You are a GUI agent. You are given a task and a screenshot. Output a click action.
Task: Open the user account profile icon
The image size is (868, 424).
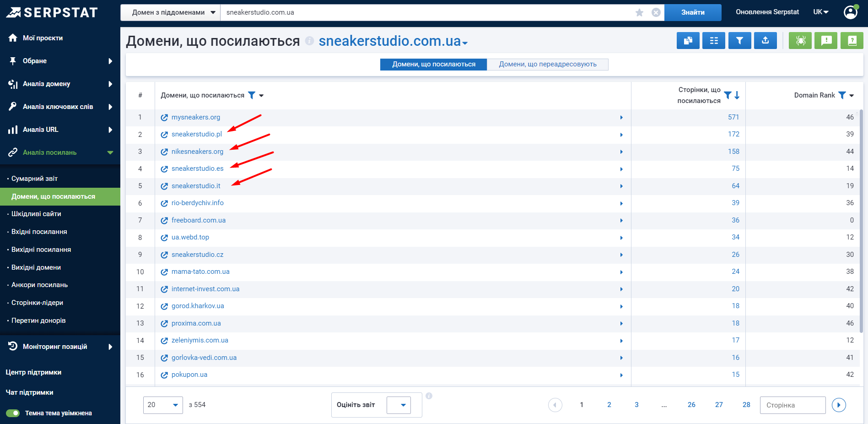(851, 12)
